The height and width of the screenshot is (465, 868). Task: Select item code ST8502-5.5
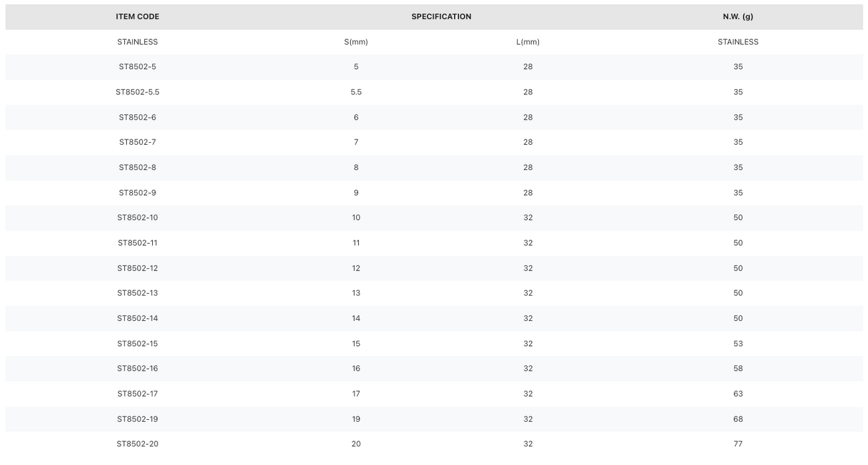(x=138, y=92)
